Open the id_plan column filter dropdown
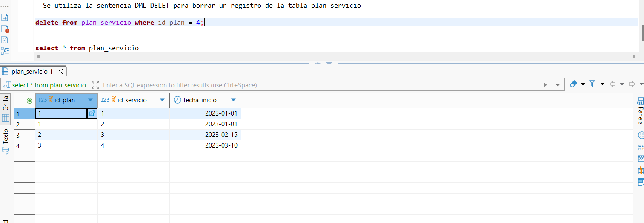This screenshot has width=644, height=223. (x=90, y=100)
